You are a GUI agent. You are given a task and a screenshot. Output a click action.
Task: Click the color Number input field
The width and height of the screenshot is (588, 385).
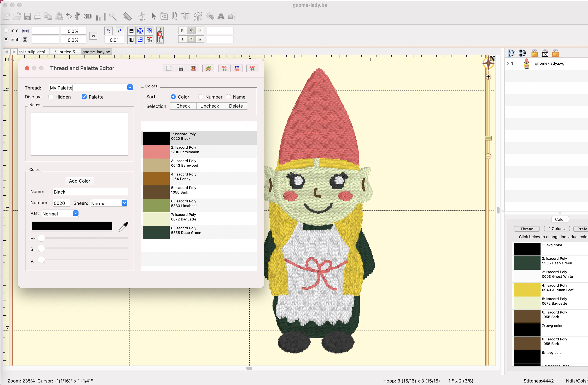tap(61, 203)
